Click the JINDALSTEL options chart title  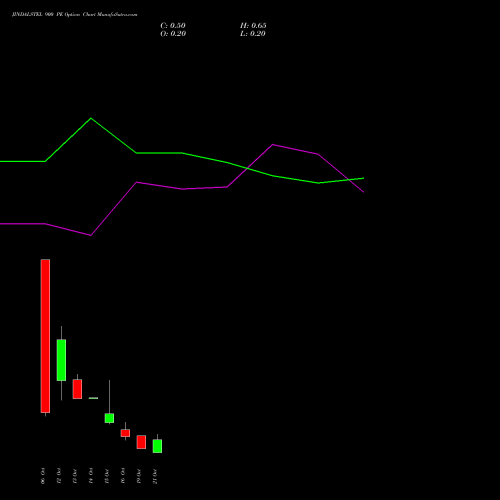click(x=75, y=15)
